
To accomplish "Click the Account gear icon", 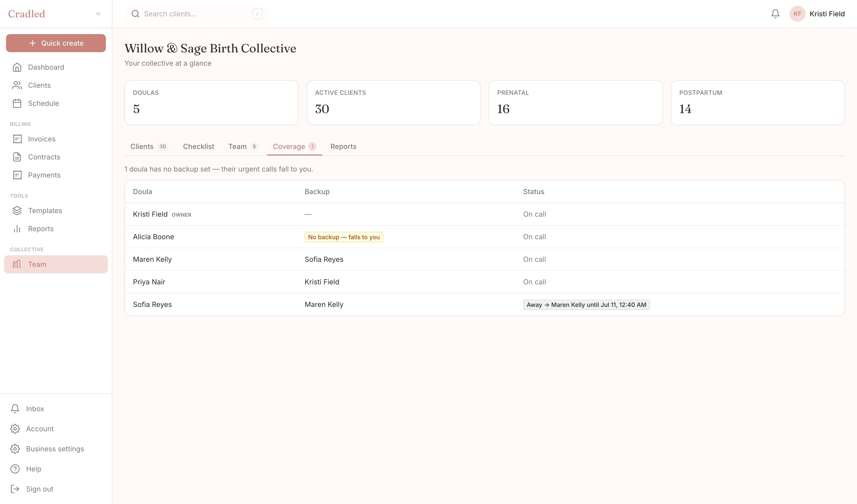I will 15,429.
